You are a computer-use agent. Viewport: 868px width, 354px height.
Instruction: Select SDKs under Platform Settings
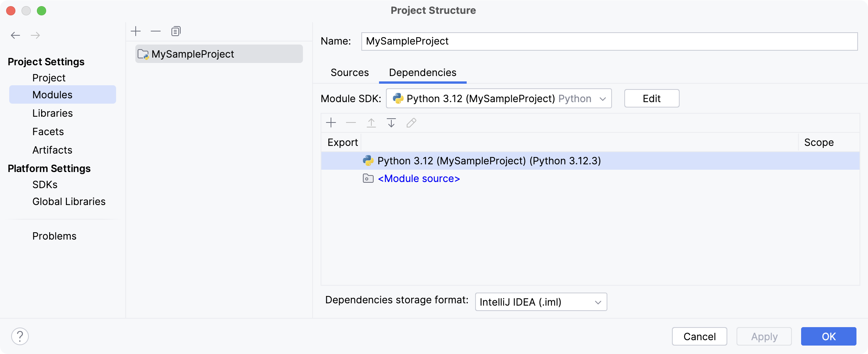pos(45,184)
